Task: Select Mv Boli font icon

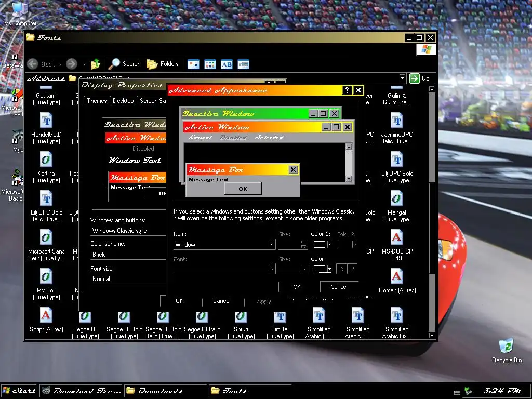Action: pyautogui.click(x=46, y=285)
